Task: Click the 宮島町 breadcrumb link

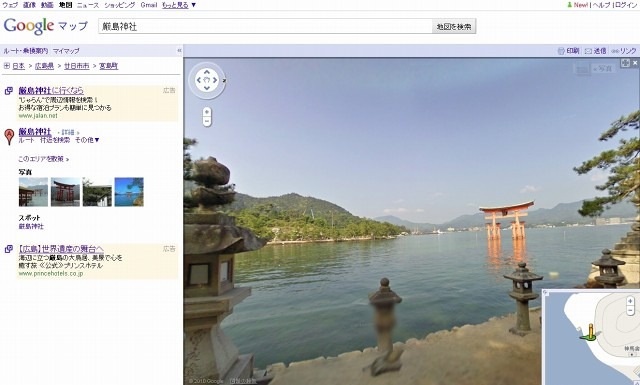Action: pos(109,66)
